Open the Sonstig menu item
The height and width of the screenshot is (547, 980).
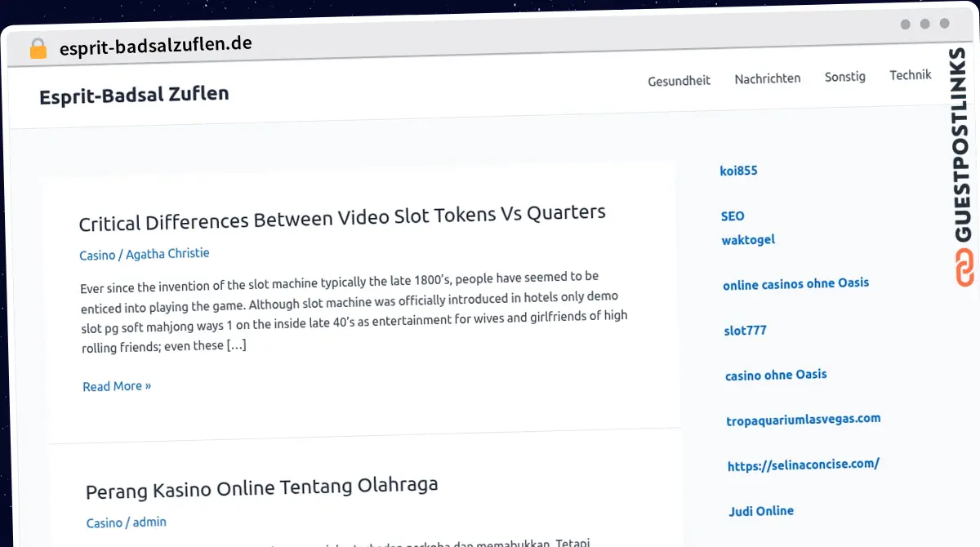845,76
